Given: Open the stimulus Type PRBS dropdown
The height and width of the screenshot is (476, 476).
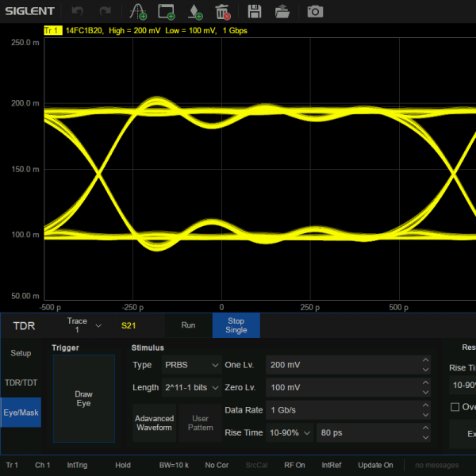Looking at the screenshot, I should (x=190, y=365).
